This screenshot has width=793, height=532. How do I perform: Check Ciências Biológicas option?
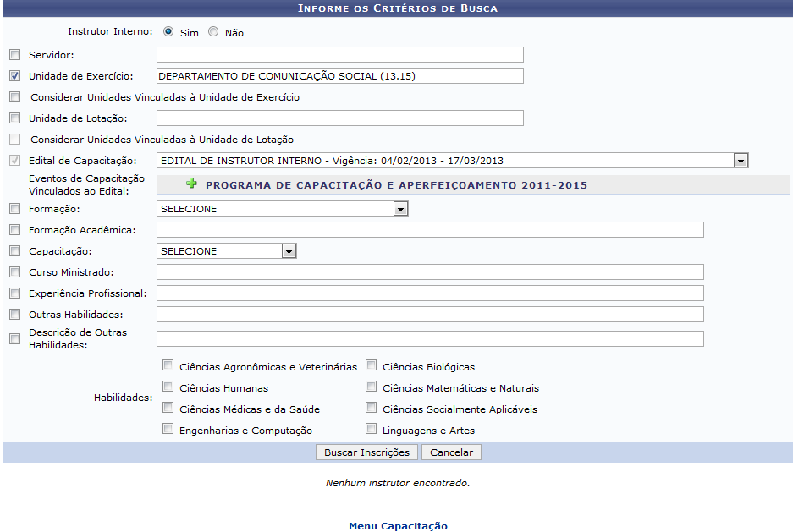pos(371,366)
